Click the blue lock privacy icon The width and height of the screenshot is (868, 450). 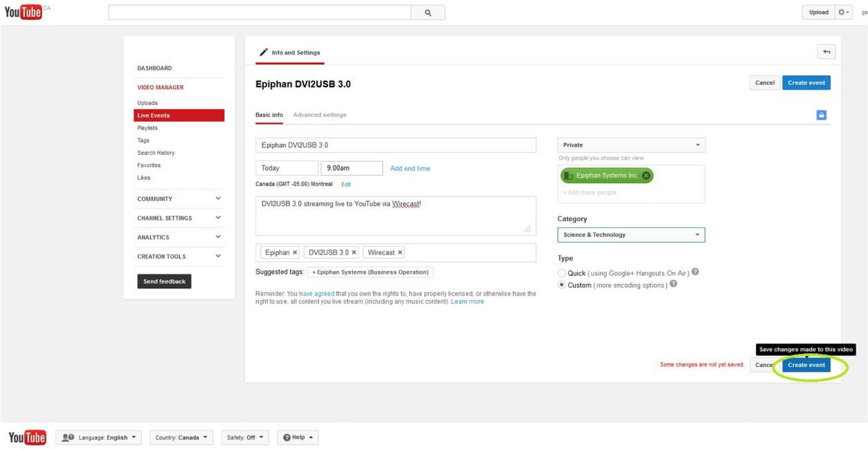pos(821,115)
